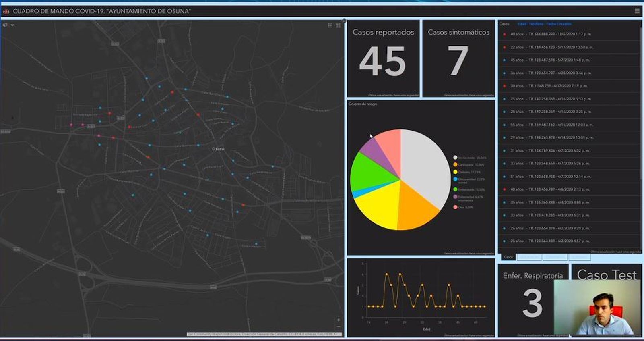Click the Osuna label on the map
Viewport: 644px width, 341px height.
coord(218,149)
